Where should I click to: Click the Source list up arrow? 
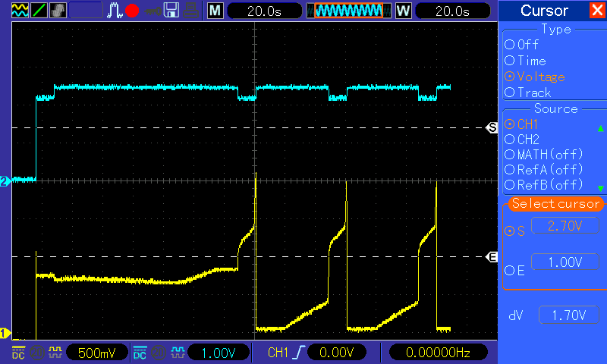pyautogui.click(x=600, y=128)
